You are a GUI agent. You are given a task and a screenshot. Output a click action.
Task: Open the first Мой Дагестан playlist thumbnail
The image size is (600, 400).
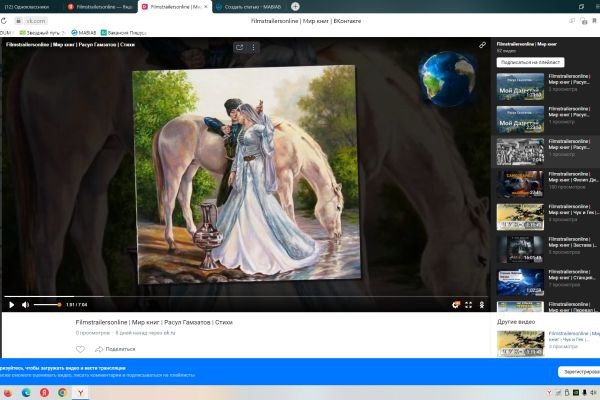click(x=520, y=87)
